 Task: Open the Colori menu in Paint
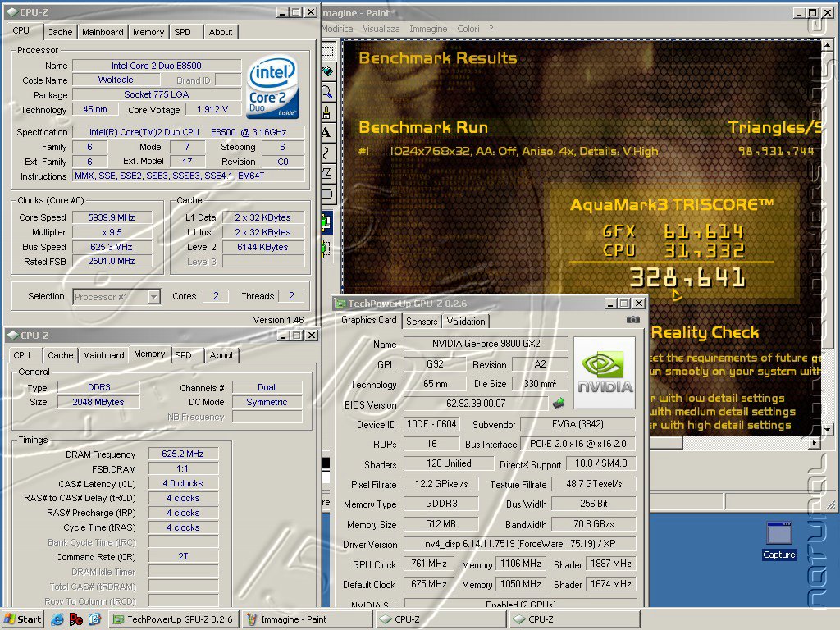click(x=468, y=29)
